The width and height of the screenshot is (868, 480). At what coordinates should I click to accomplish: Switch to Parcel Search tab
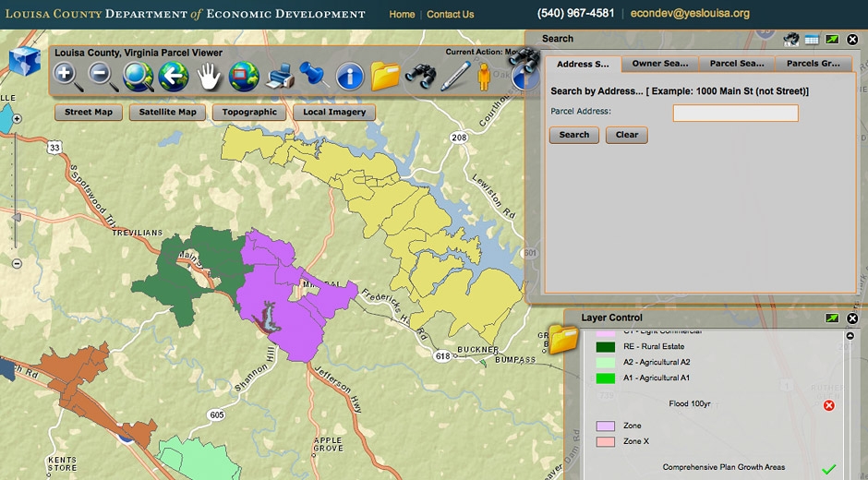[x=737, y=64]
